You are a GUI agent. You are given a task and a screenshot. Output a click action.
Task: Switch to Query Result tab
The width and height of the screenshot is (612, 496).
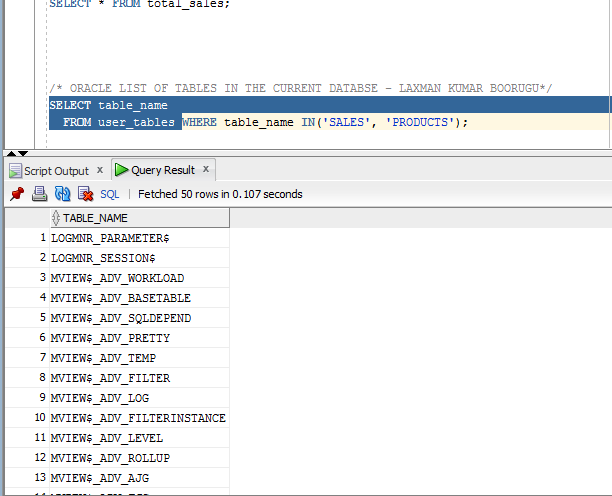(163, 170)
